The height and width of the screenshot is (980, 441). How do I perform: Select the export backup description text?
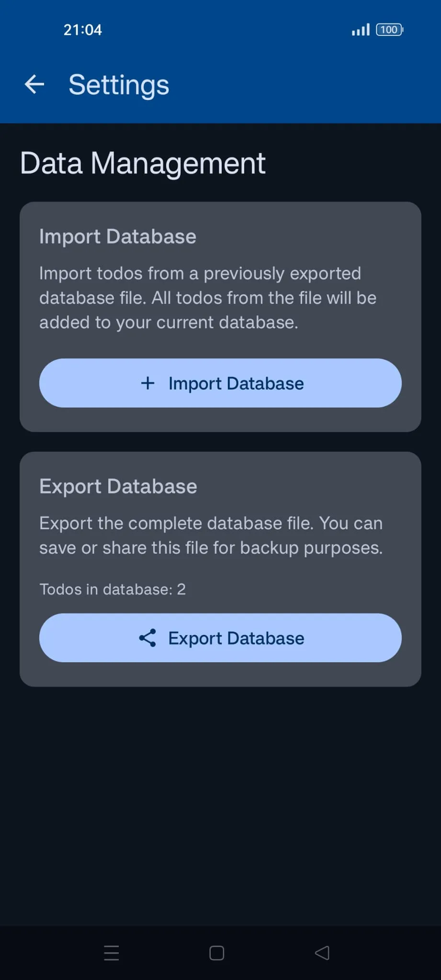211,535
